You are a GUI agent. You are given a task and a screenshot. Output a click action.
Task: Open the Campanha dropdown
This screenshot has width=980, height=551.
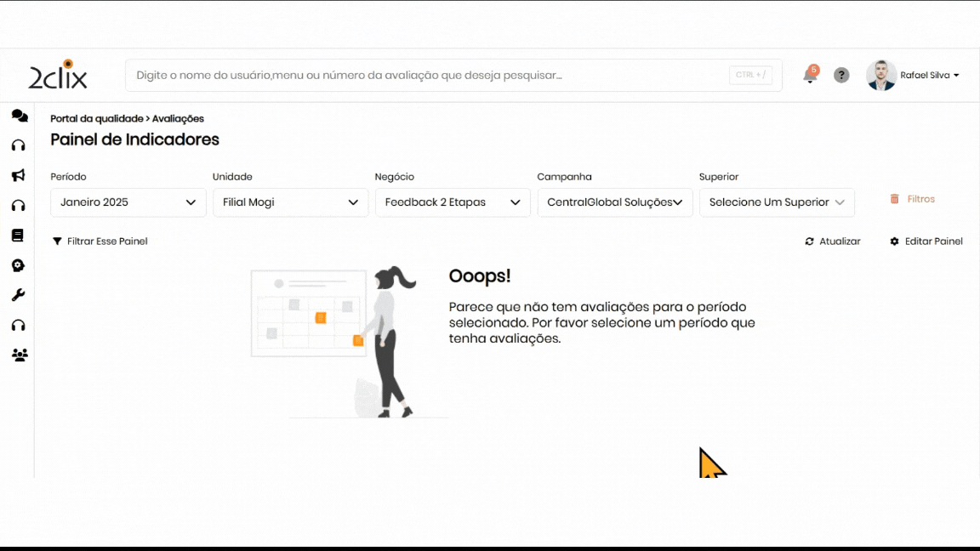(x=615, y=202)
